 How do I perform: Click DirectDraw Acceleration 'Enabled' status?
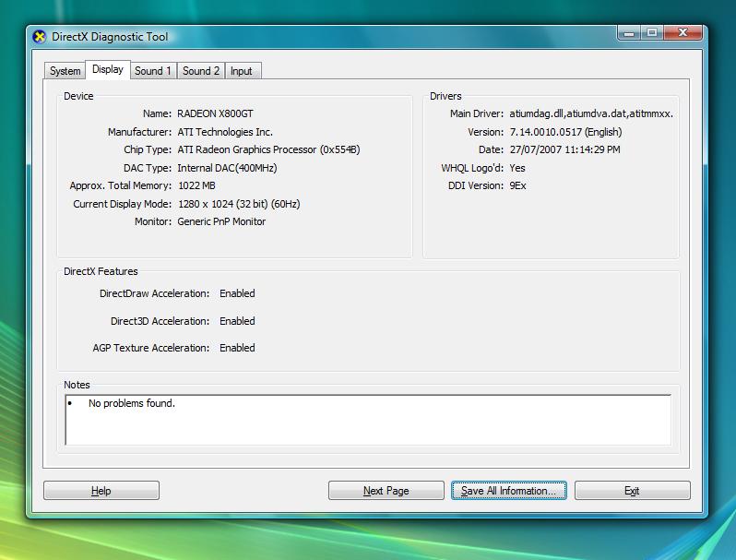point(237,293)
